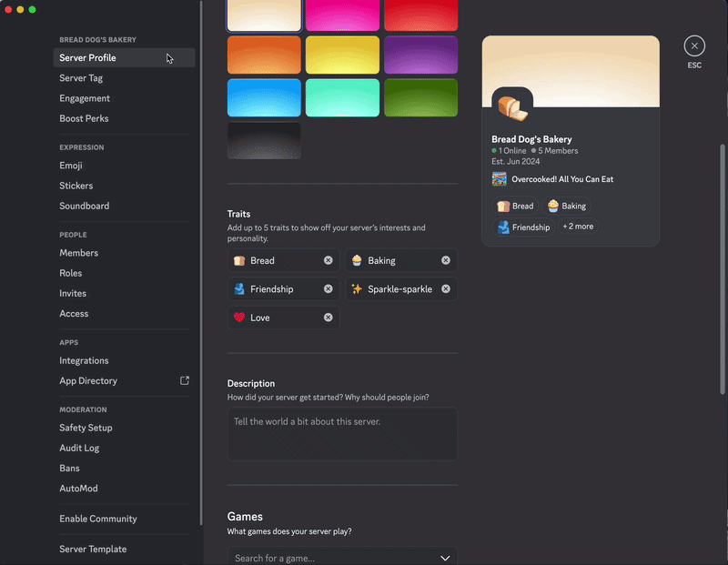This screenshot has width=728, height=565.
Task: Click the sparkles emoji in Sparkle-sparkle trait
Action: (x=357, y=288)
